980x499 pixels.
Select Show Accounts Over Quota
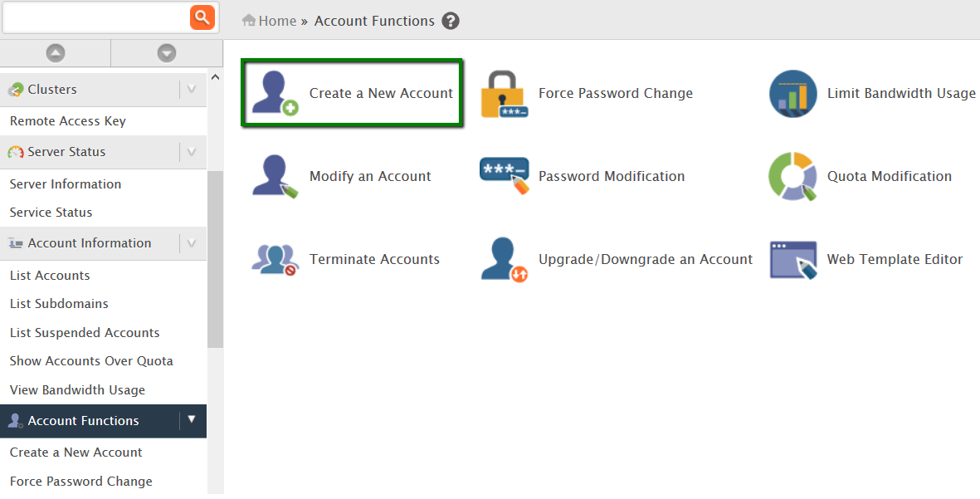coord(91,361)
